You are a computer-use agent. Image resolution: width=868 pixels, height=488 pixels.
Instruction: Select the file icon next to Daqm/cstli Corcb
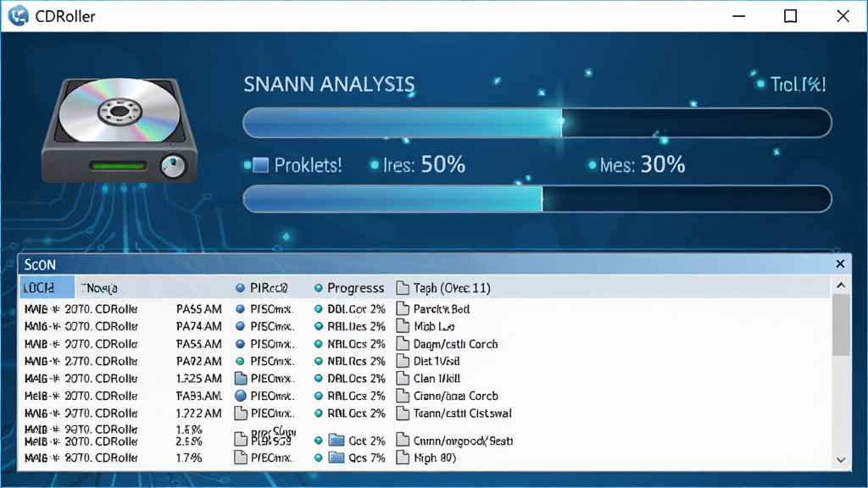coord(403,344)
